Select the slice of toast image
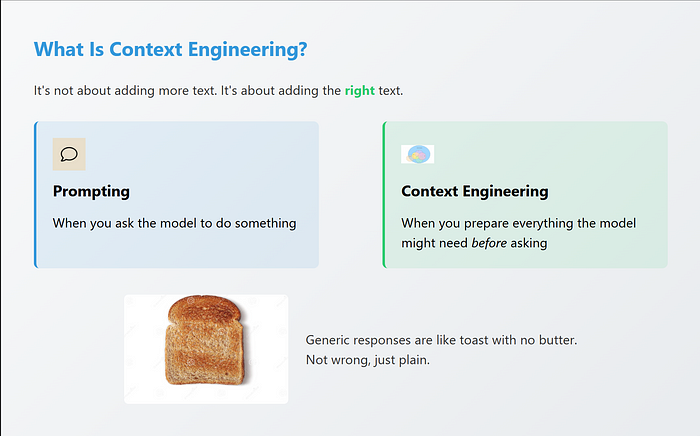The height and width of the screenshot is (436, 700). click(x=206, y=349)
